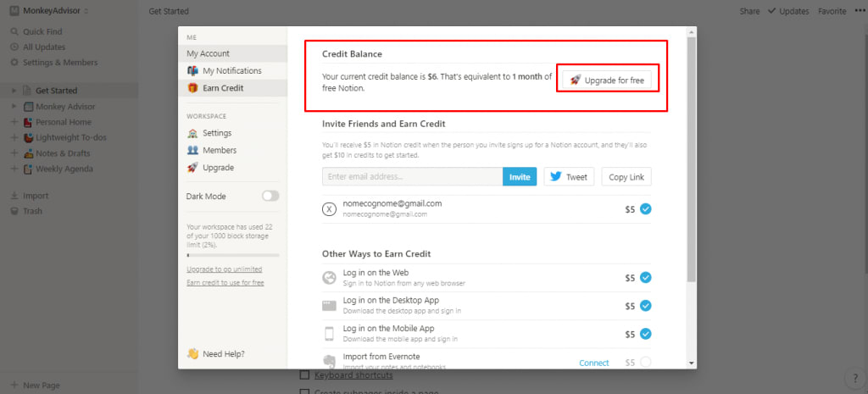The width and height of the screenshot is (868, 394).
Task: Click the help question mark button
Action: pyautogui.click(x=854, y=379)
